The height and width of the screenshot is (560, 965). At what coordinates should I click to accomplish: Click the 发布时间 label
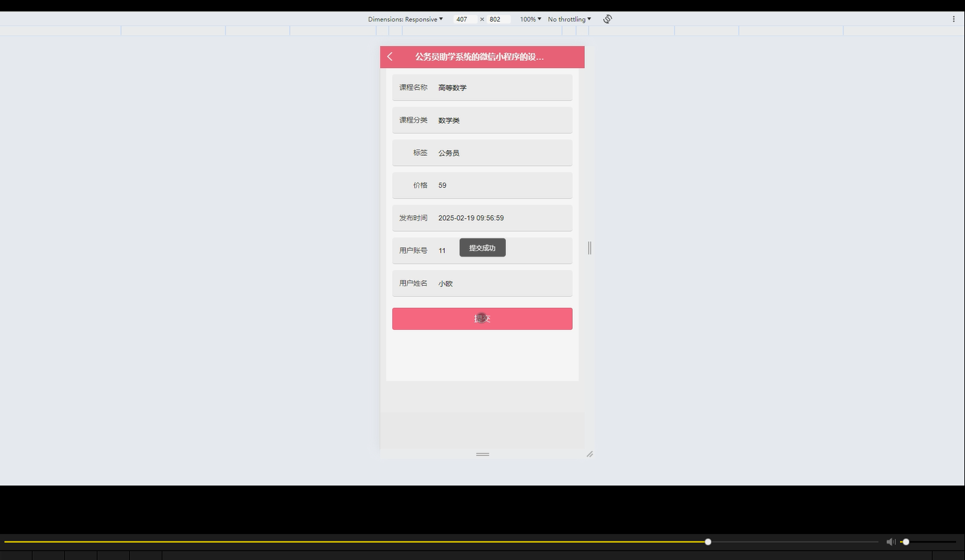pyautogui.click(x=413, y=218)
